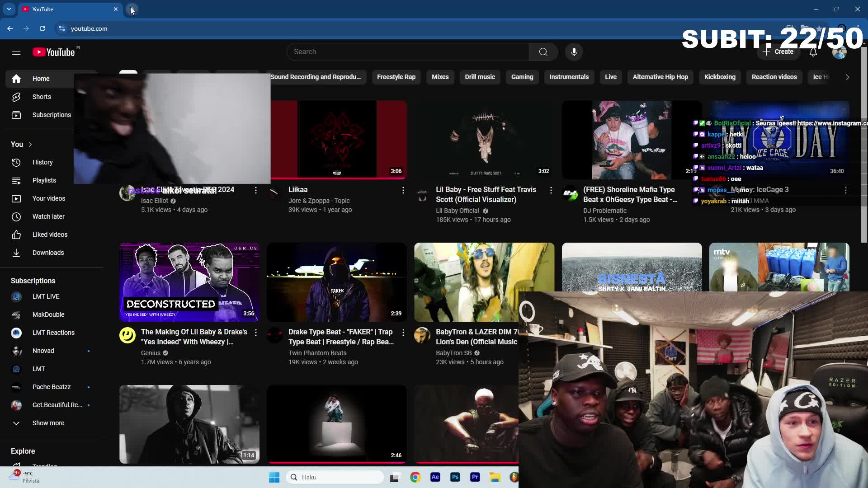The image size is (868, 488).
Task: Open options for IceCage 3 video
Action: click(x=845, y=190)
